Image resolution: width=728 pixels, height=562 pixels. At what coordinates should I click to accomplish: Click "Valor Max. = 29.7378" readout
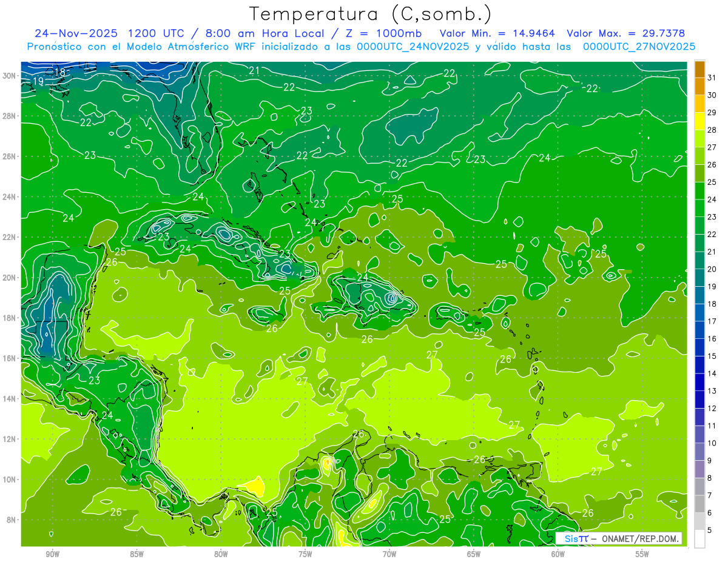(x=626, y=33)
